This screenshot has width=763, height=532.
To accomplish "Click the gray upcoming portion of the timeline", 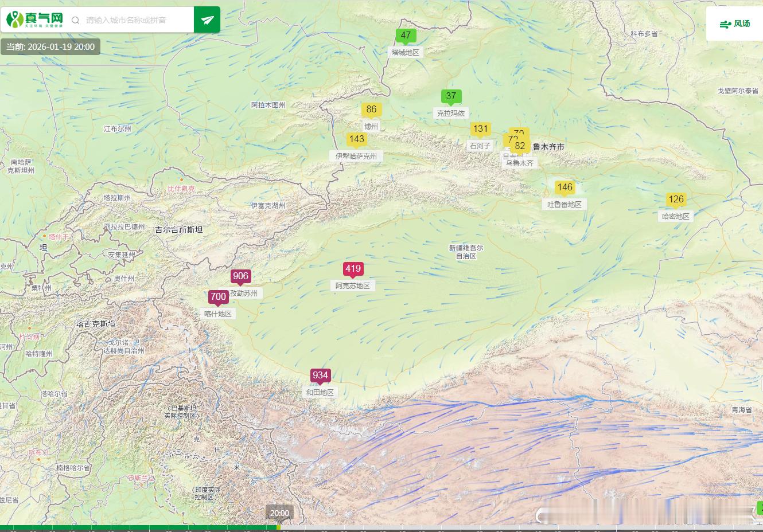I will pyautogui.click(x=522, y=528).
